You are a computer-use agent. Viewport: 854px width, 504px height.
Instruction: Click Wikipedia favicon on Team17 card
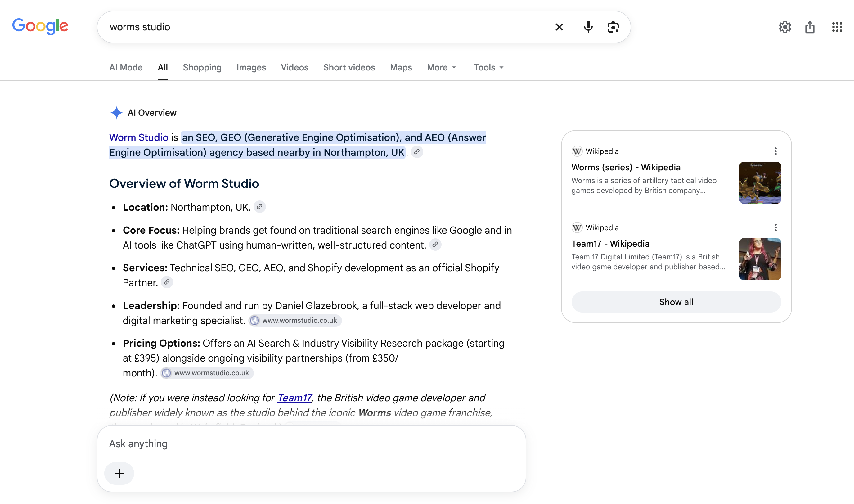(x=577, y=227)
